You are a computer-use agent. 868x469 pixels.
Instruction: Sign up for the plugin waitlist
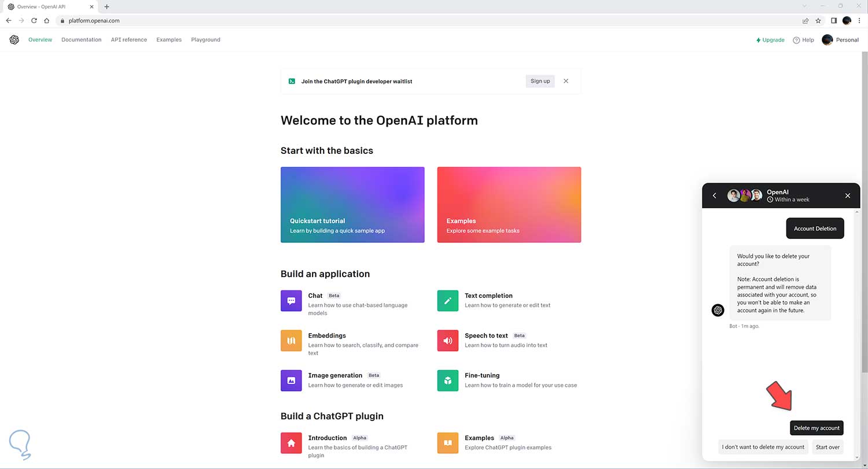[540, 81]
